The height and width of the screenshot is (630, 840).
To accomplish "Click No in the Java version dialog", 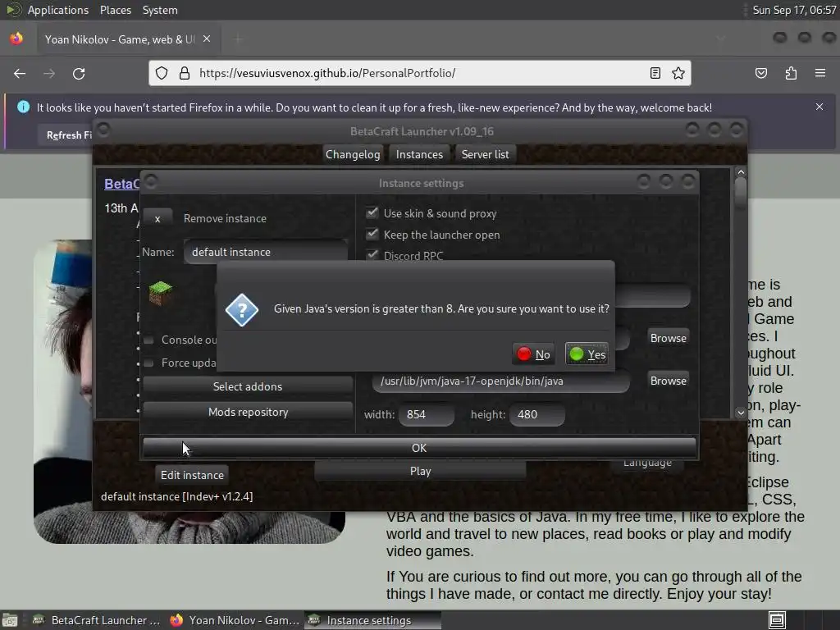I will point(533,354).
